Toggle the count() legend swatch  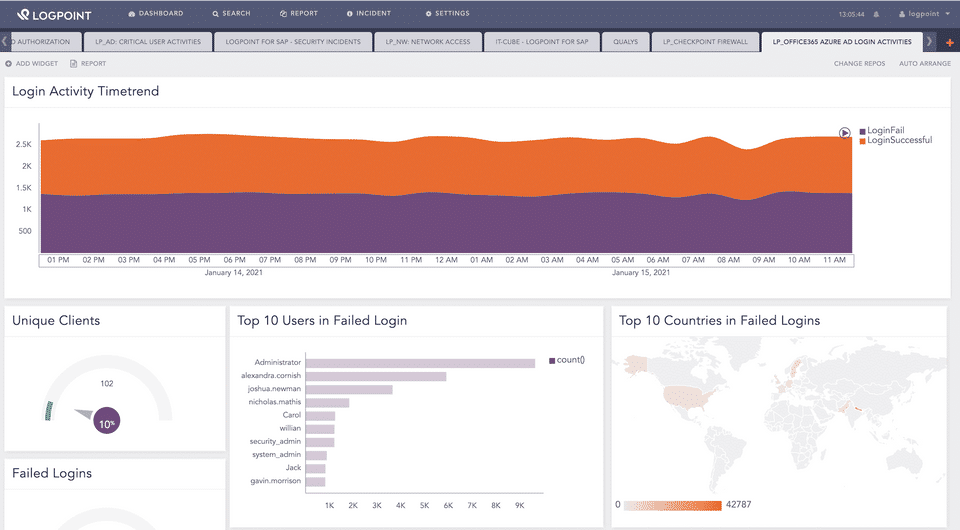pyautogui.click(x=552, y=360)
